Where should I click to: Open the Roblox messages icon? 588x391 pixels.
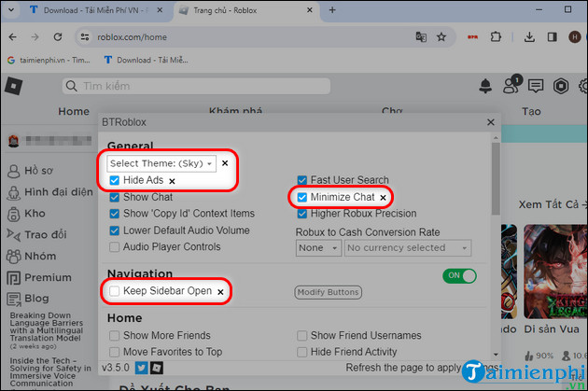[x=536, y=86]
